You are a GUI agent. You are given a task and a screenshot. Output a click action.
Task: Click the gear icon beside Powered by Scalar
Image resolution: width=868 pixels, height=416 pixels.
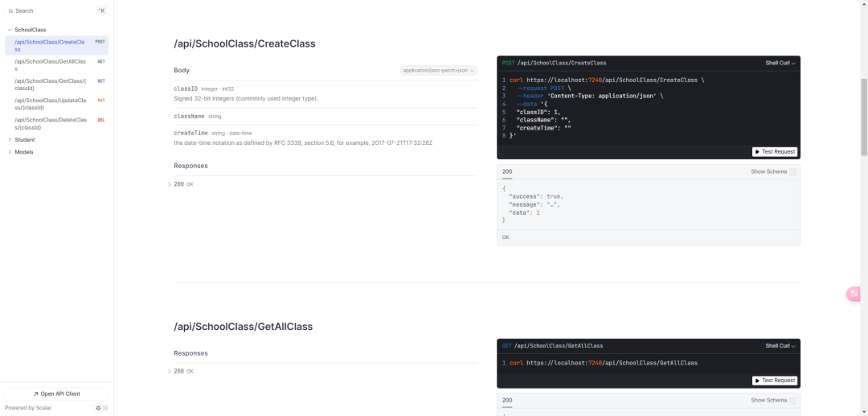click(98, 408)
